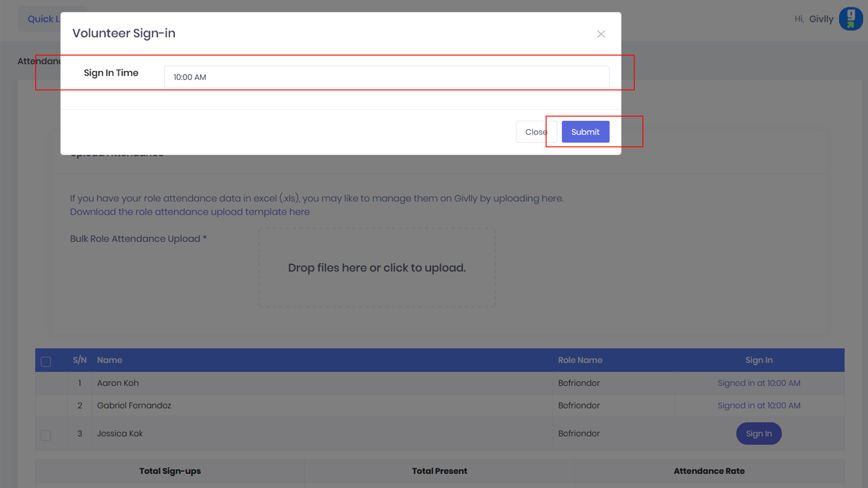Click the Role Name column header

580,360
